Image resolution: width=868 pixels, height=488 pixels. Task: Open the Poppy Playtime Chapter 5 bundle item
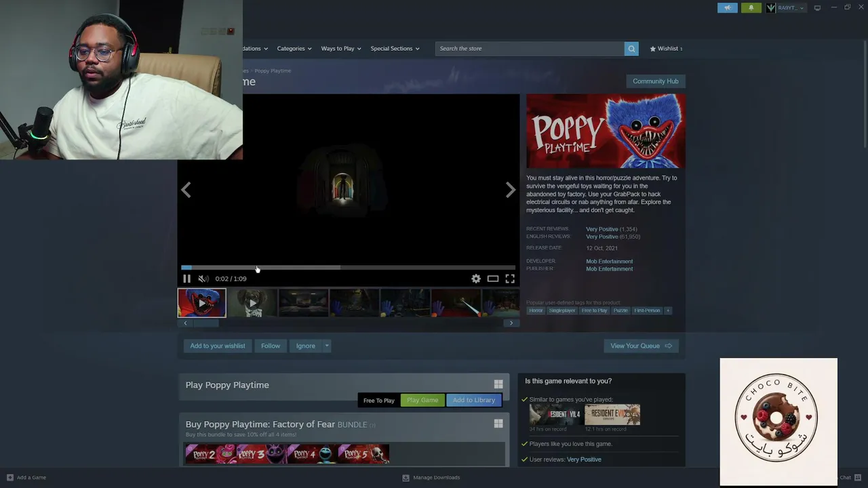click(x=363, y=453)
